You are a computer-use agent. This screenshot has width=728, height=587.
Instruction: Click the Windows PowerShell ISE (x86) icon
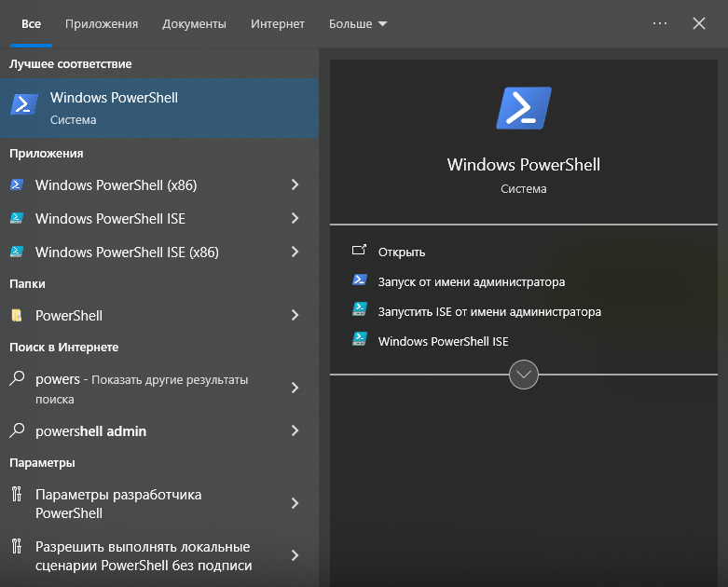(17, 252)
